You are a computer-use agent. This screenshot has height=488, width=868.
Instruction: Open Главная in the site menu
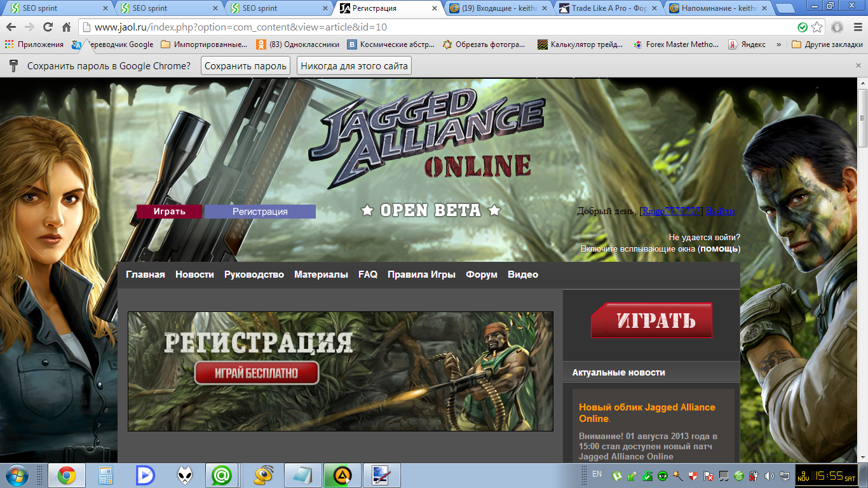pyautogui.click(x=146, y=274)
